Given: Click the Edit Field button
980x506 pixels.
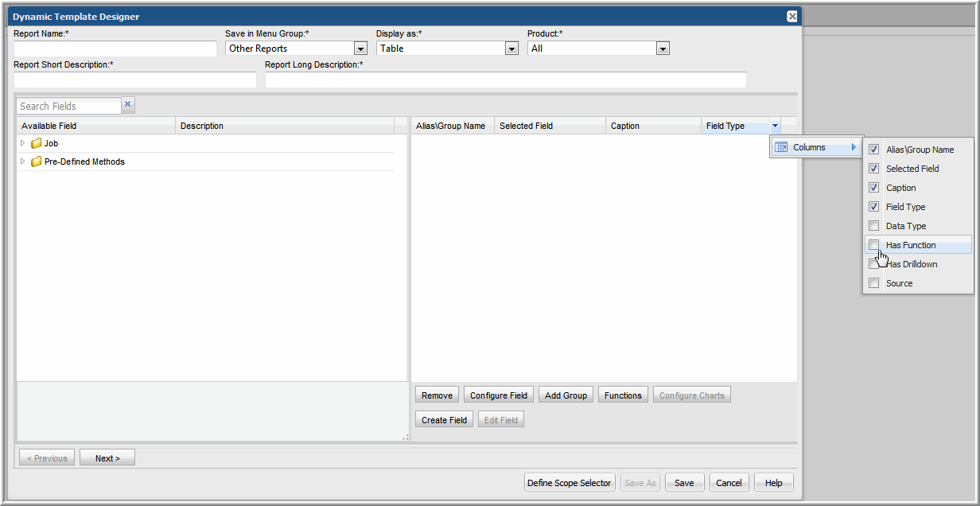Looking at the screenshot, I should point(501,419).
